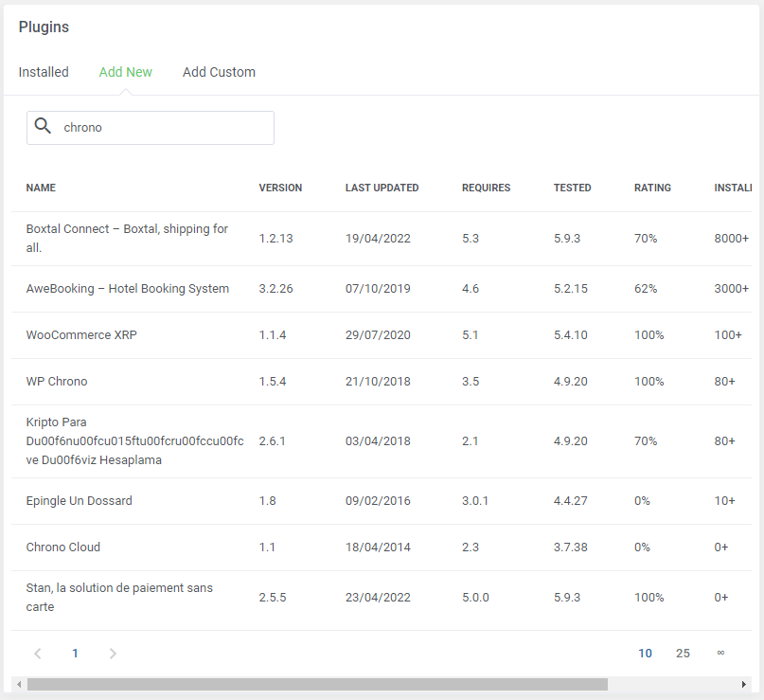The height and width of the screenshot is (700, 764).
Task: Click version 3.2.26 cell
Action: (x=275, y=289)
